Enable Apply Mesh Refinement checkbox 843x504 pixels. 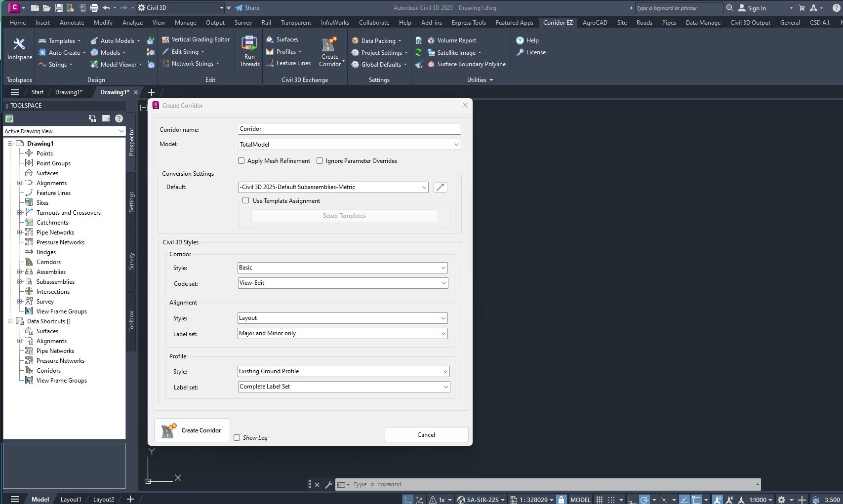(x=241, y=161)
